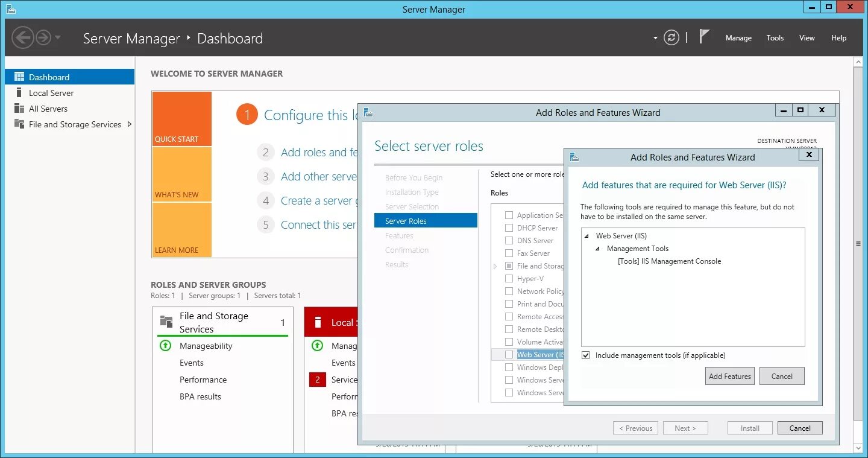Expand File and Storage Services arrow
Image resolution: width=868 pixels, height=458 pixels.
coord(129,124)
